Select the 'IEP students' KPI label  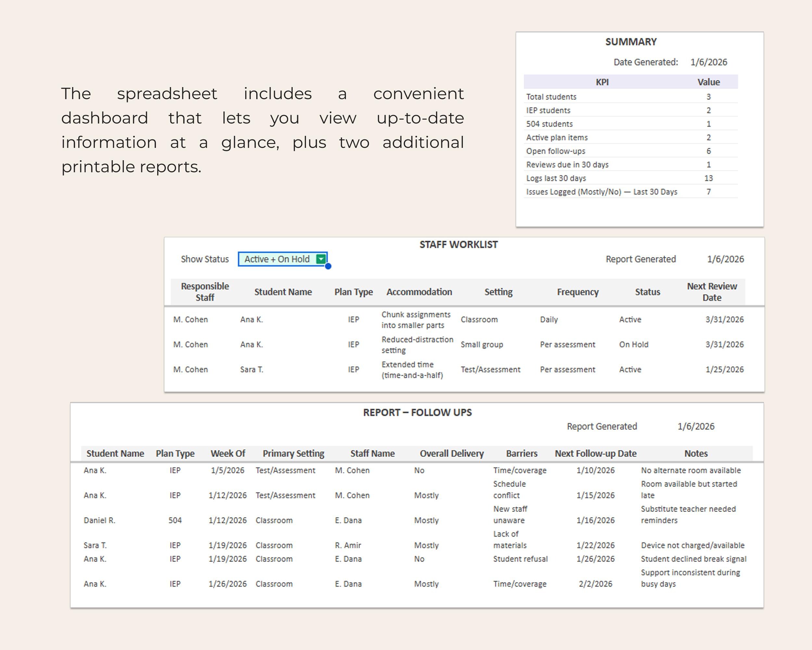tap(548, 110)
